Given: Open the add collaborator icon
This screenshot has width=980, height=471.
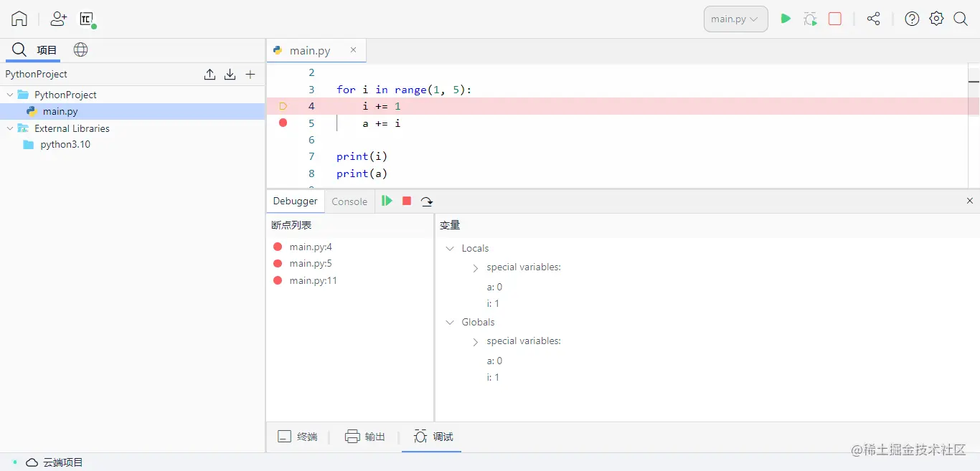Looking at the screenshot, I should tap(58, 19).
